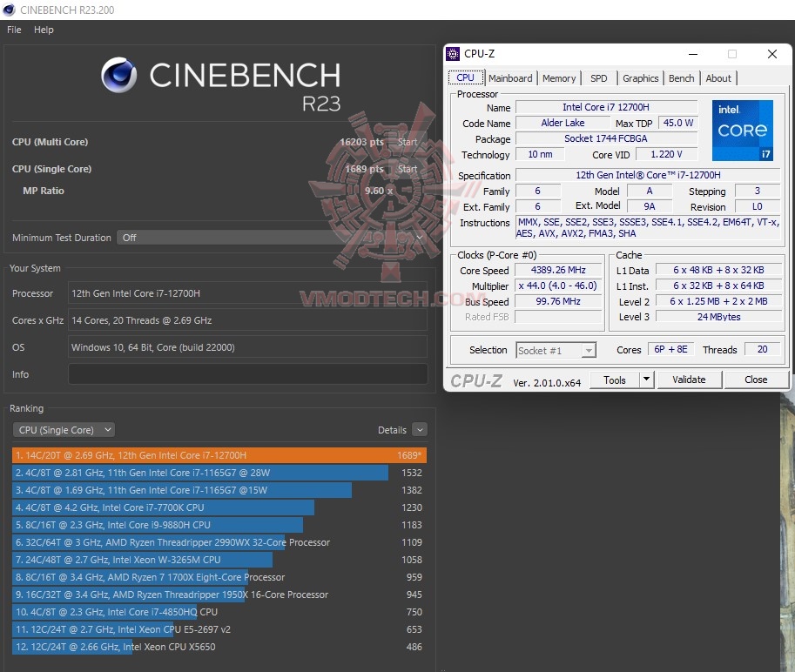Open the Tools dropdown arrow in CPU-Z

click(646, 380)
